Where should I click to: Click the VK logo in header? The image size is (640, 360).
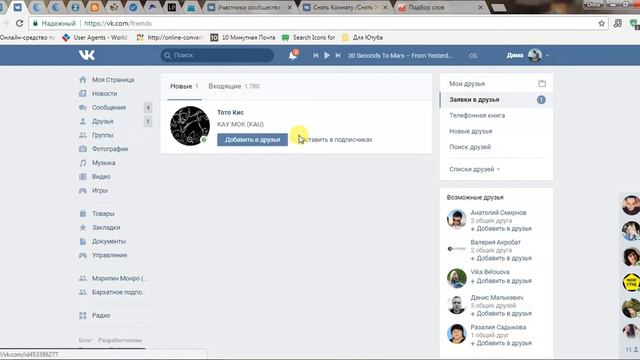(87, 55)
